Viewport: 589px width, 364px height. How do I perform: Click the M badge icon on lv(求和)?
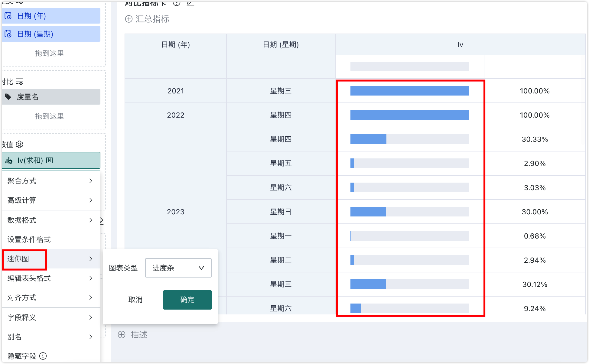pos(49,160)
